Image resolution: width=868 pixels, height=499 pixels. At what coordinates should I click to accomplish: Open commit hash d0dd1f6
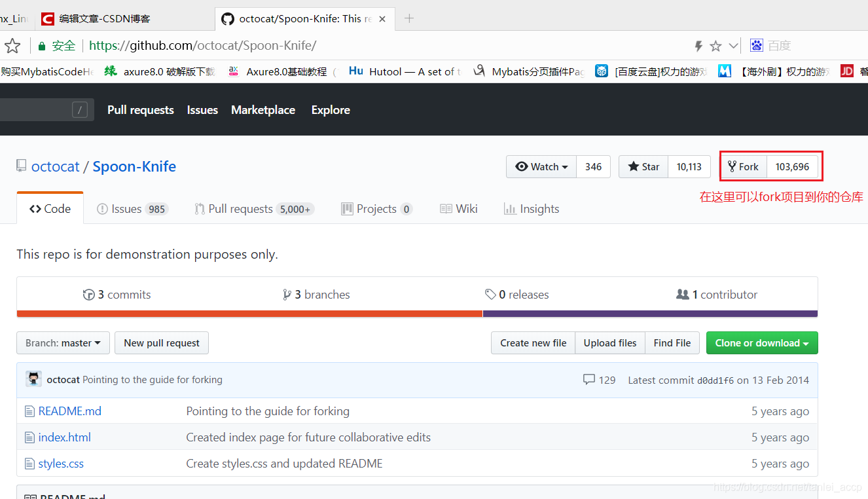pyautogui.click(x=715, y=380)
